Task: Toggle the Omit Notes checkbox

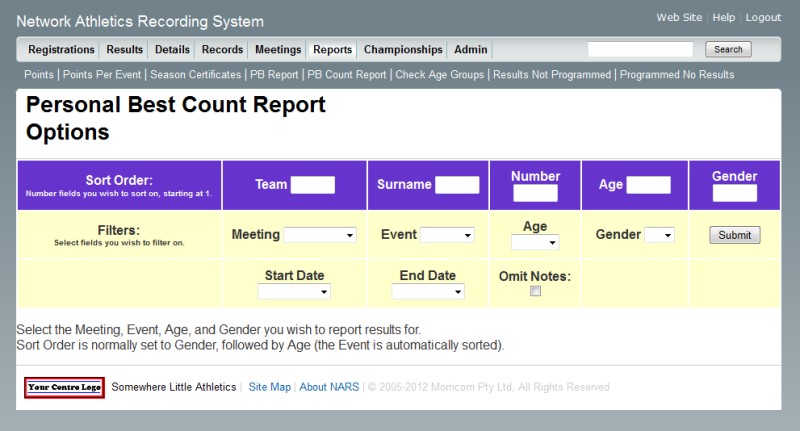Action: [535, 291]
